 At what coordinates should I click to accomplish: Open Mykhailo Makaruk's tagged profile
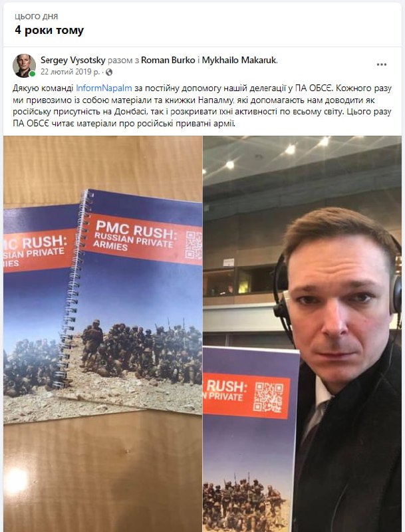tap(239, 61)
